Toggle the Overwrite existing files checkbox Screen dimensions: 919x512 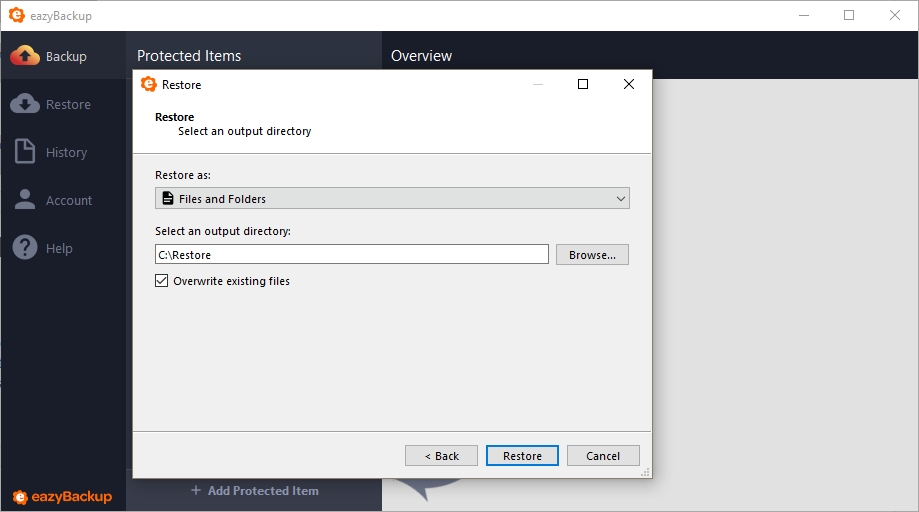point(162,281)
